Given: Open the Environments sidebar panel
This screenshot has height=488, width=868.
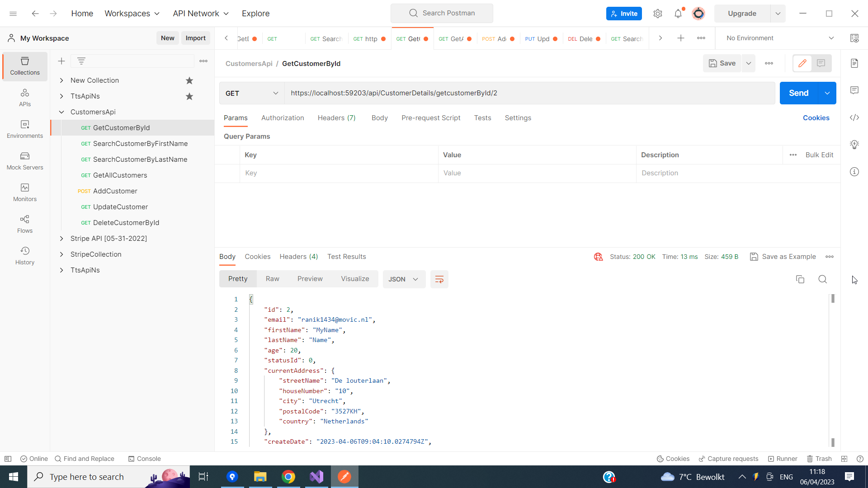Looking at the screenshot, I should [25, 129].
